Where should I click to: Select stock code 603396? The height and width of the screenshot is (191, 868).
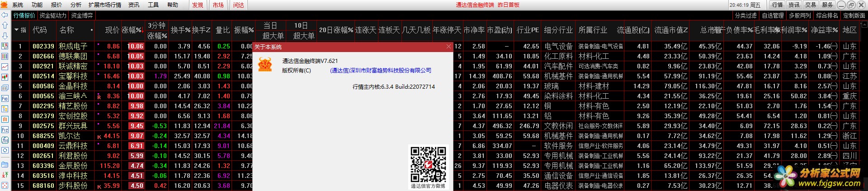43,166
